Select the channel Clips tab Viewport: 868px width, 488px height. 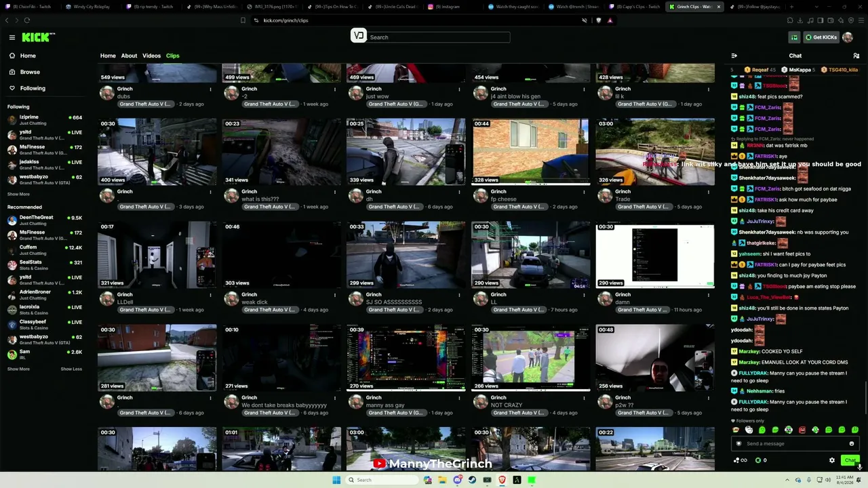point(173,56)
